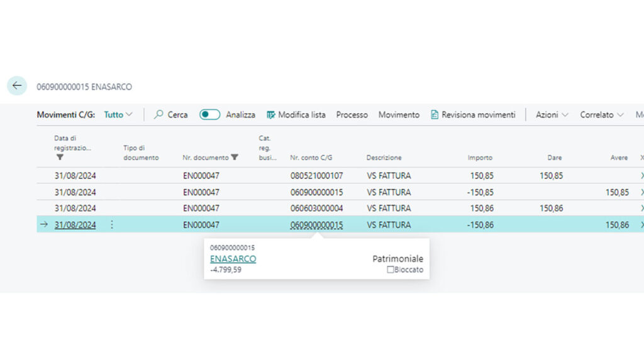Viewport: 644px width, 362px height.
Task: Open the ENASARCO account link
Action: point(233,258)
